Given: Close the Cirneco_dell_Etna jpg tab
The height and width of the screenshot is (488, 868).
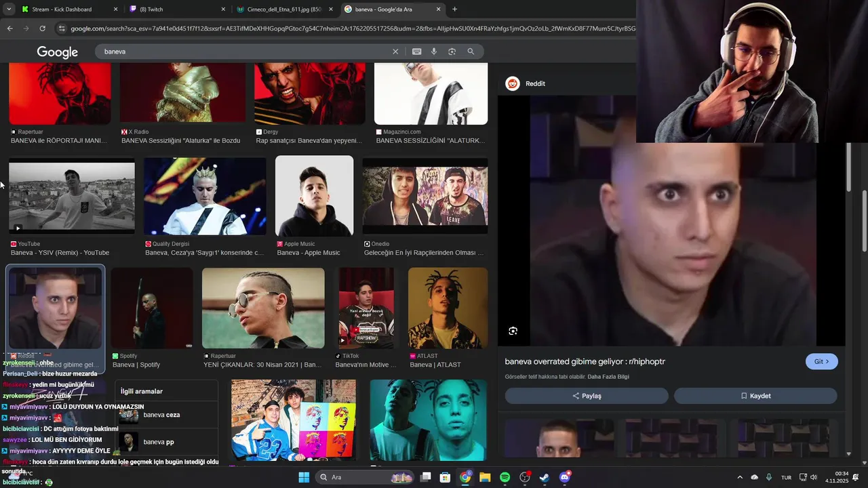Looking at the screenshot, I should point(331,9).
